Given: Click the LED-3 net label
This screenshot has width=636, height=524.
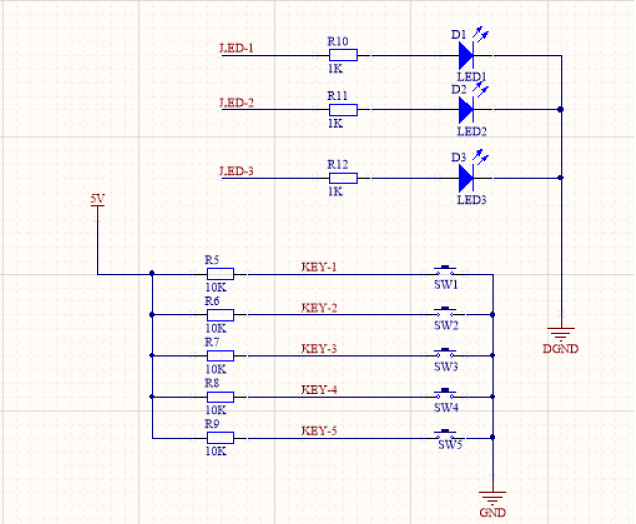Looking at the screenshot, I should coord(236,171).
